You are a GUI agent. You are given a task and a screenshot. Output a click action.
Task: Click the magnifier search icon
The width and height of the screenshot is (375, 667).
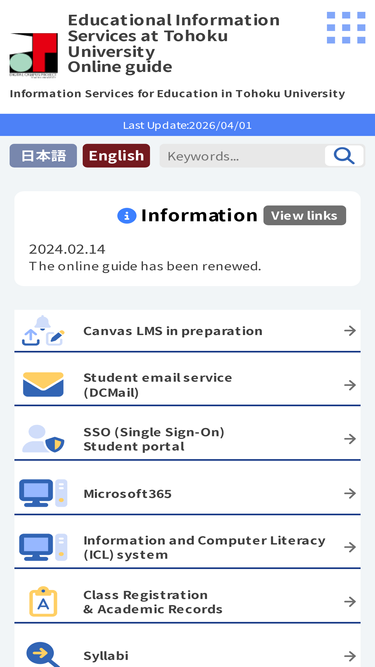(344, 156)
